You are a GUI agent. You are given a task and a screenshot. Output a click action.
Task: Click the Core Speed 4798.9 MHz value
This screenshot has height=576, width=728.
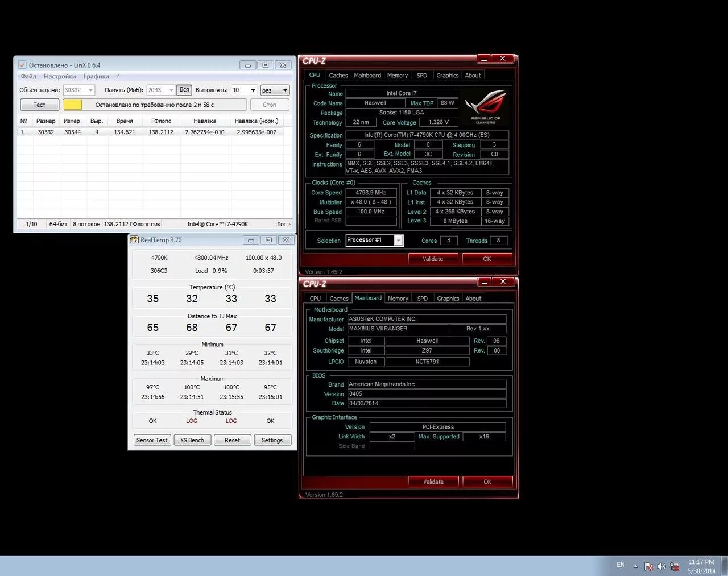(x=371, y=193)
